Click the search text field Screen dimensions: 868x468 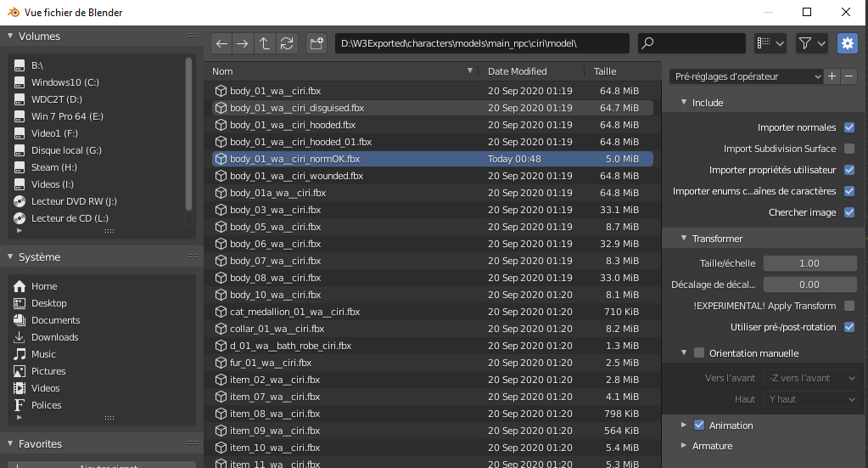click(x=692, y=43)
